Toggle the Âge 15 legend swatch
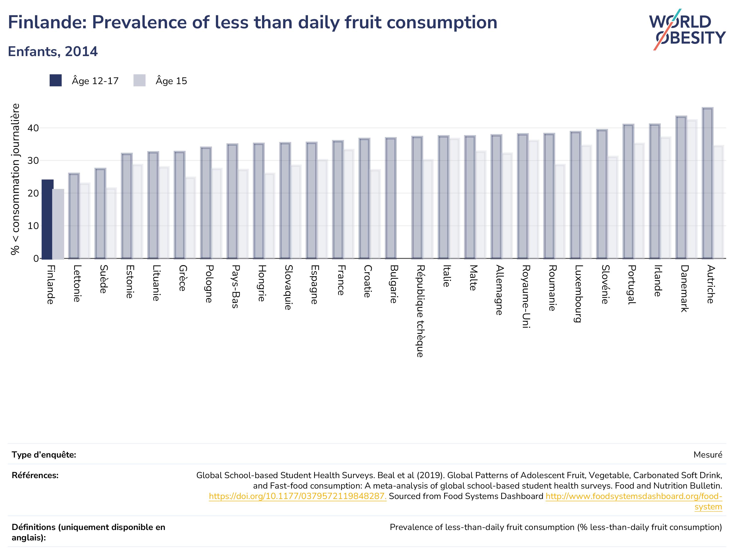Screen dimensions: 734x560 pos(139,81)
